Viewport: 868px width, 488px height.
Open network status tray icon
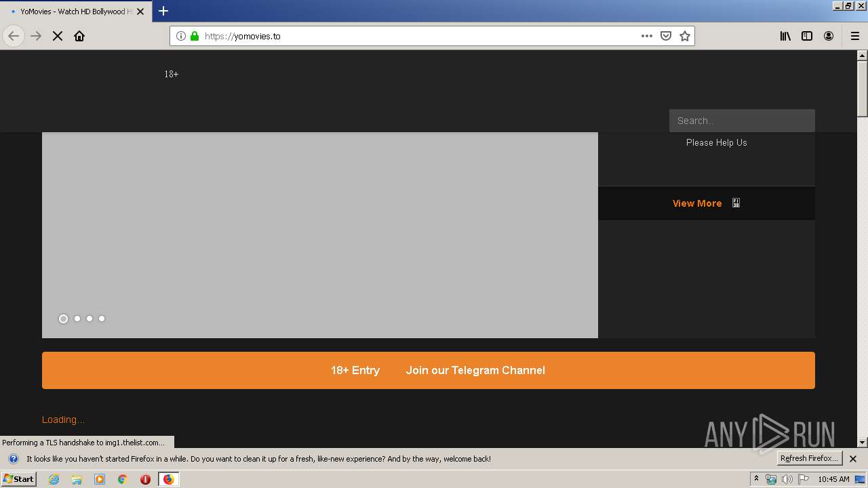pyautogui.click(x=771, y=479)
